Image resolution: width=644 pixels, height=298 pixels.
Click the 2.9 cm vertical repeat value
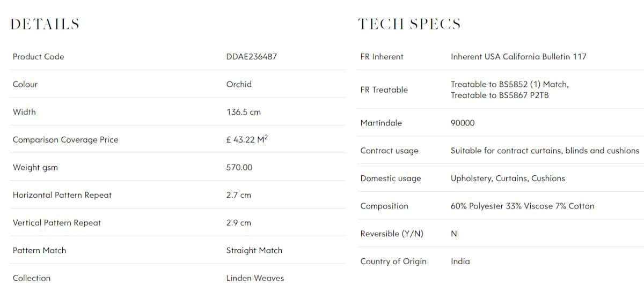pos(239,223)
